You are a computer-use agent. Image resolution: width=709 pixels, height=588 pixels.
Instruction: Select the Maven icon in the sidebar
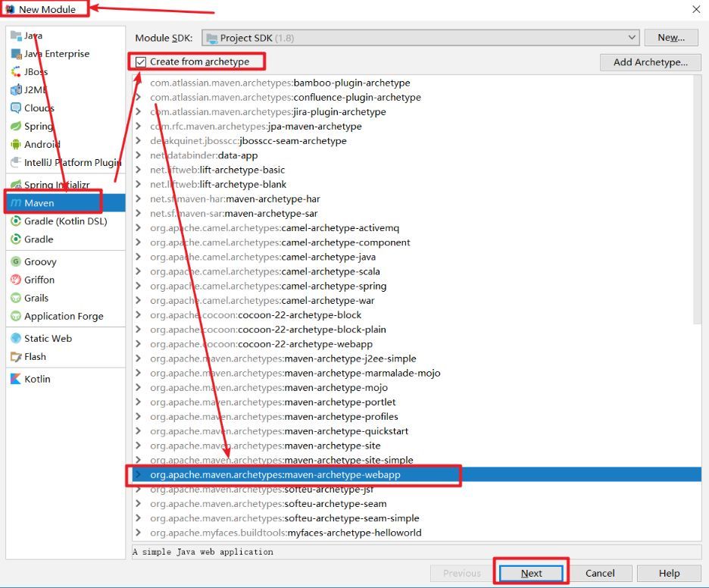coord(16,203)
